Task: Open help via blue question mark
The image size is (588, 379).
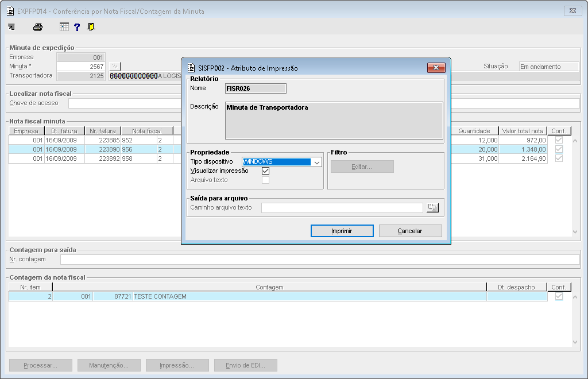Action: pyautogui.click(x=78, y=27)
